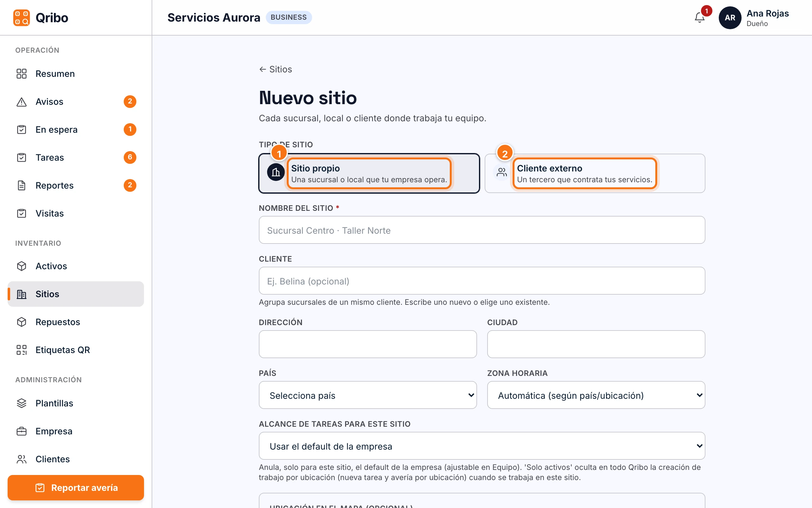Go to Tareas section
Image resolution: width=812 pixels, height=508 pixels.
coord(75,157)
